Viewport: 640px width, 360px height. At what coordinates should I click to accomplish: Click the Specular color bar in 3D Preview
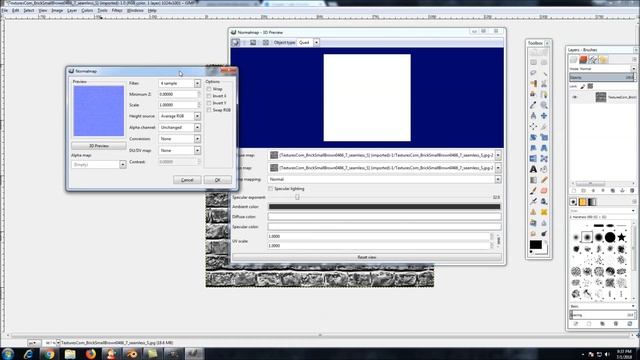click(x=384, y=227)
